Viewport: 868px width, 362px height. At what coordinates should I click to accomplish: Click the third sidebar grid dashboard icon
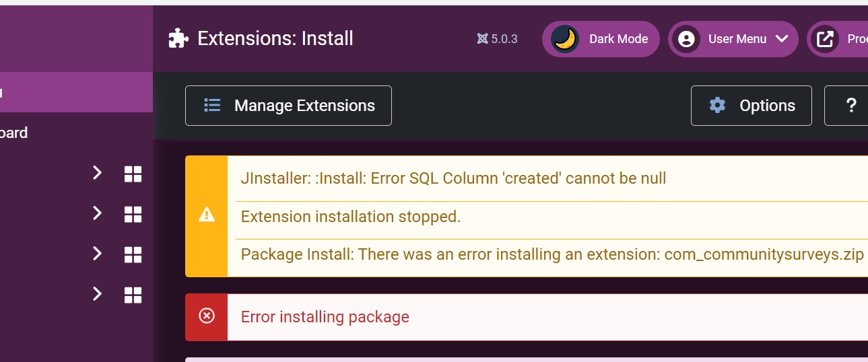[133, 254]
